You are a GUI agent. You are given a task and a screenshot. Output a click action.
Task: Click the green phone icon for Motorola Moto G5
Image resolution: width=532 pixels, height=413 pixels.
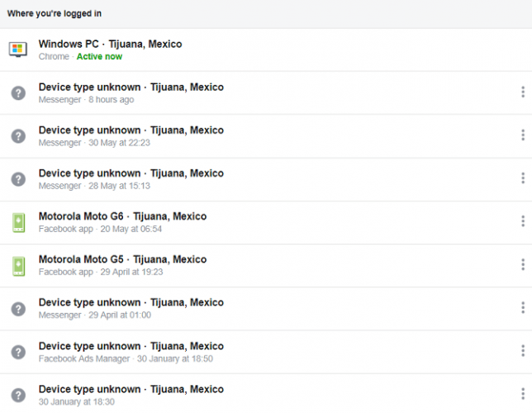tap(18, 265)
